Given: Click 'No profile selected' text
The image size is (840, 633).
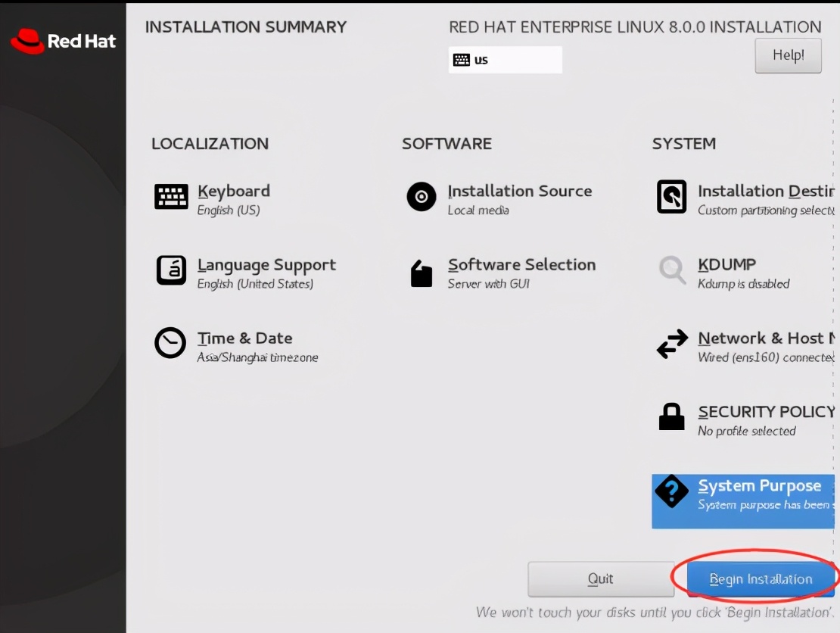Looking at the screenshot, I should tap(747, 431).
